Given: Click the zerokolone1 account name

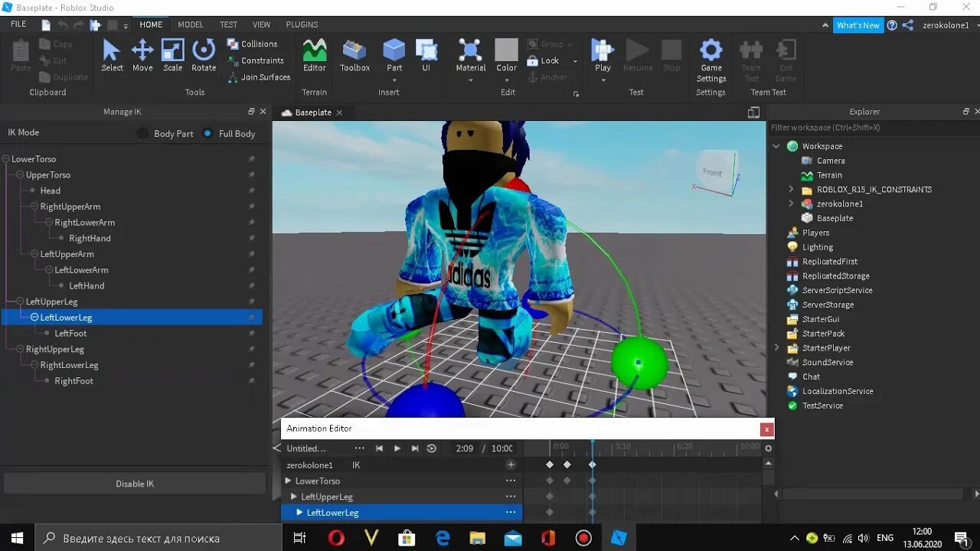Looking at the screenshot, I should pos(946,25).
